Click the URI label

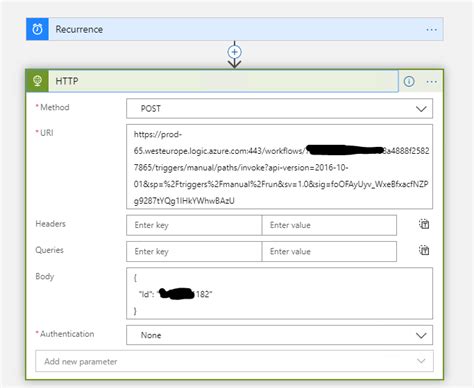[x=47, y=133]
